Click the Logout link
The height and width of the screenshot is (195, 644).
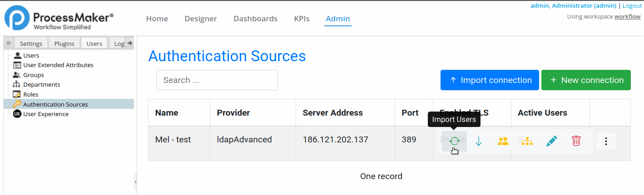[x=632, y=6]
